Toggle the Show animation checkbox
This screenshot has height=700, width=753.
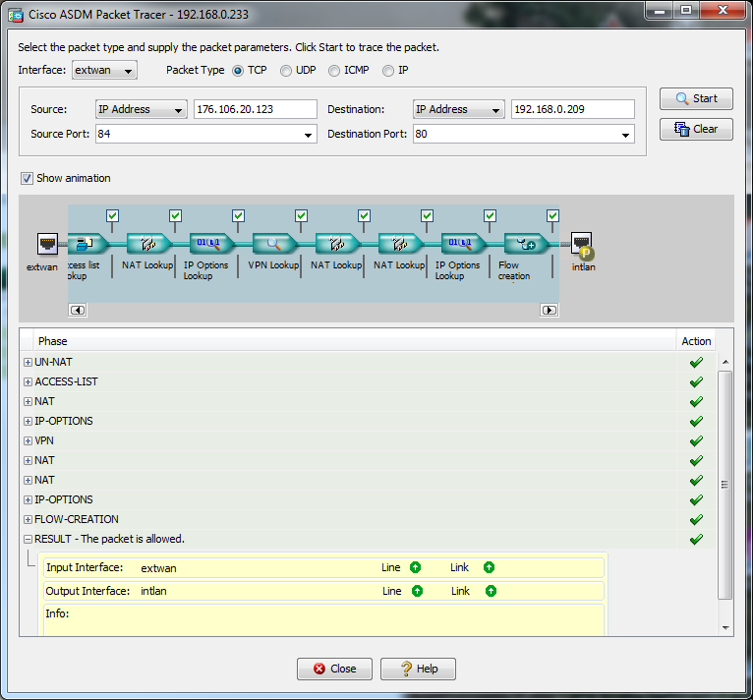[x=27, y=178]
